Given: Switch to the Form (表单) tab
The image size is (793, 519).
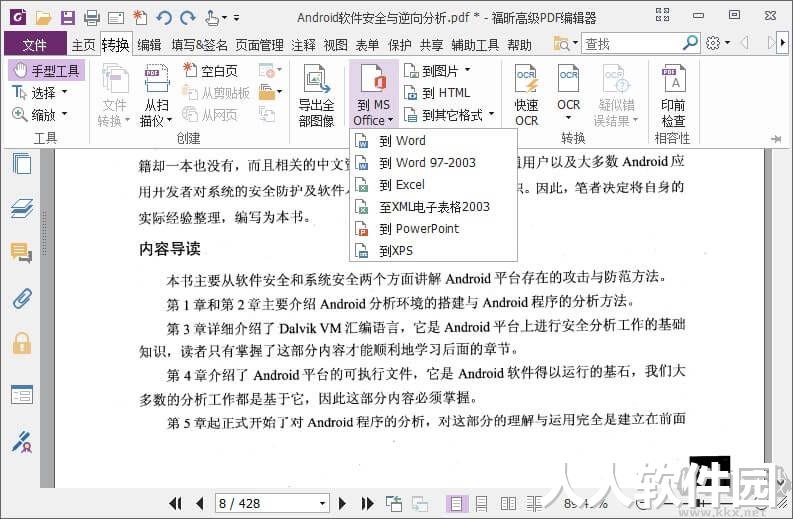Looking at the screenshot, I should click(x=367, y=45).
